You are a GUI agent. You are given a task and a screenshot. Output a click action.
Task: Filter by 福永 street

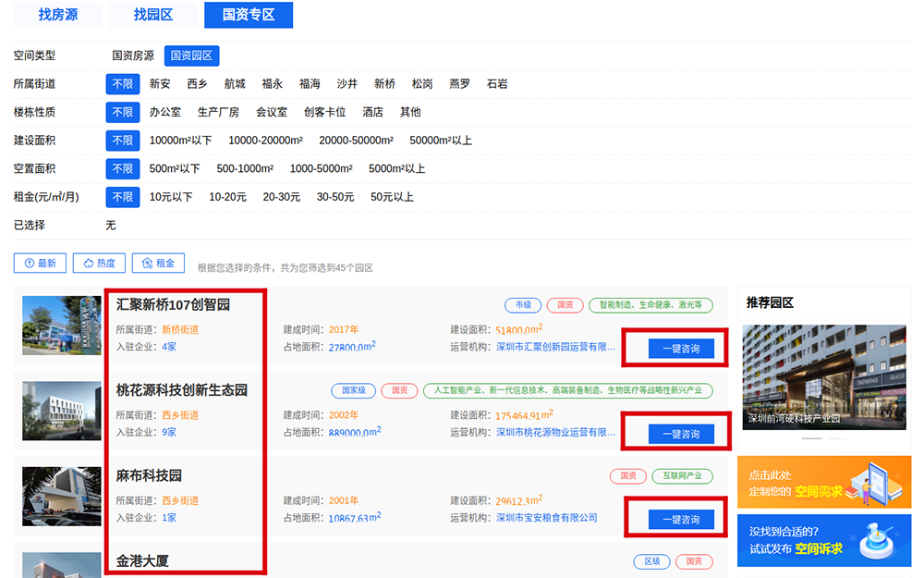[273, 84]
